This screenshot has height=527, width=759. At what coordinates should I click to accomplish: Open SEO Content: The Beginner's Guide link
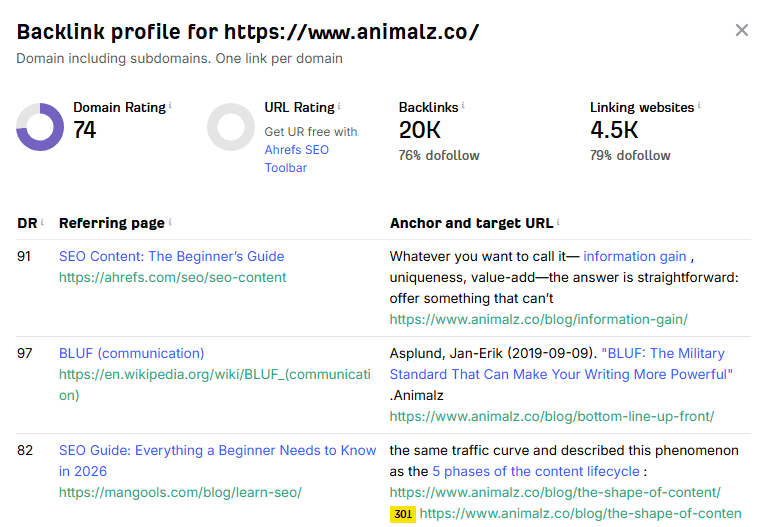171,256
